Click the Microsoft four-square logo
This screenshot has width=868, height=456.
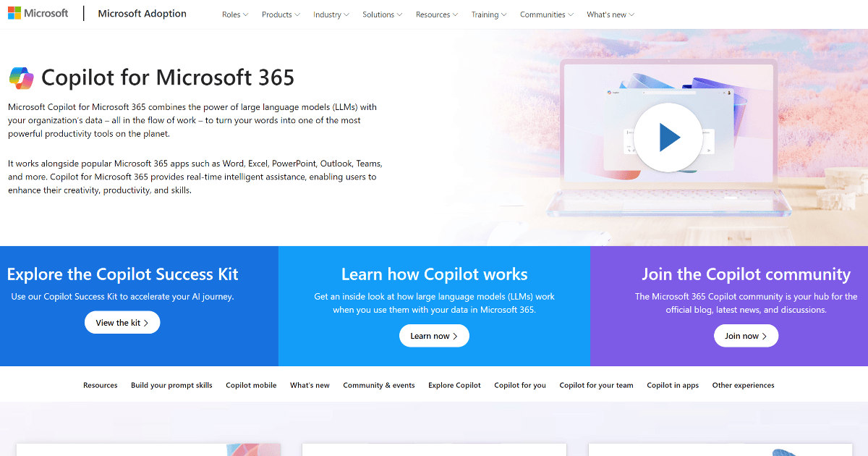tap(16, 12)
